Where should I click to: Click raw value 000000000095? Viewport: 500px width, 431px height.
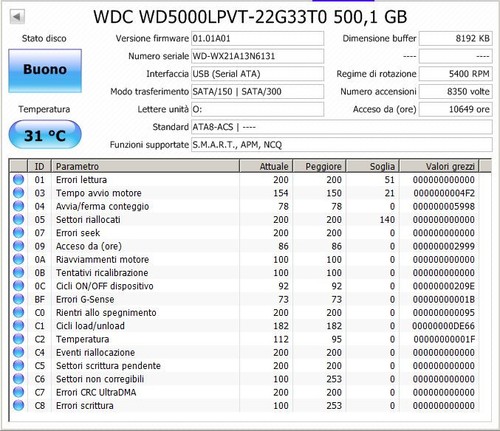[444, 313]
